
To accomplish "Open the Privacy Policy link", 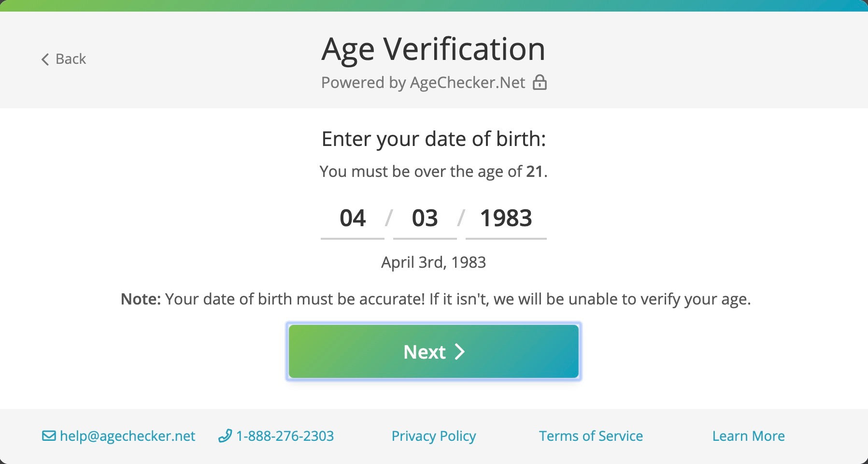I will pyautogui.click(x=433, y=436).
